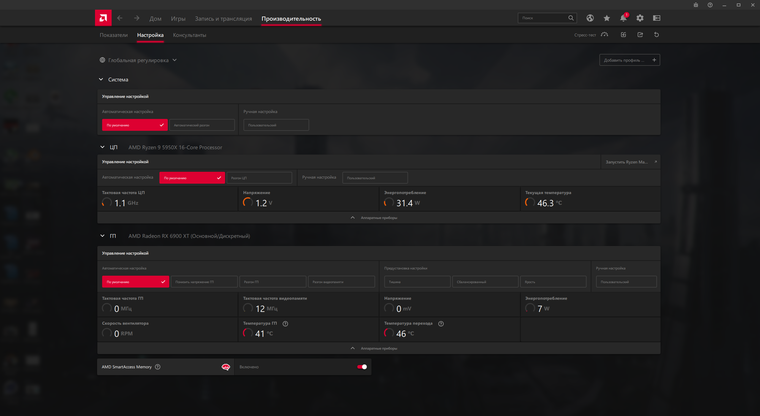Open the Запись и трансляция tab
The image size is (760, 416).
223,19
